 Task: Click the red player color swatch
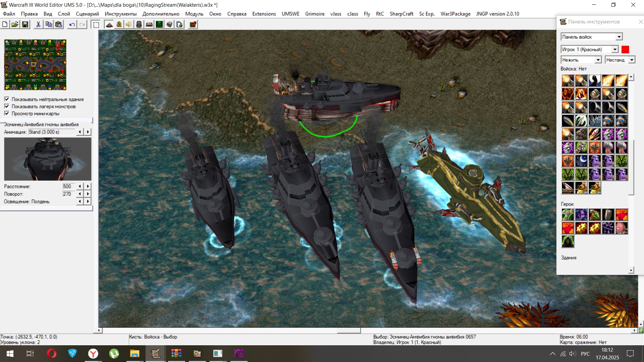625,49
